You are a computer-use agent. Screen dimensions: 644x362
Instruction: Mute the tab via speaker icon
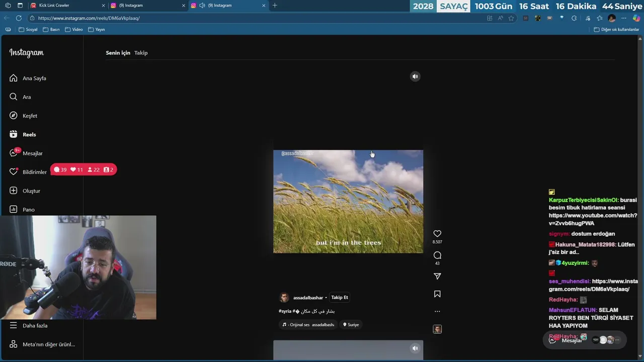(202, 6)
